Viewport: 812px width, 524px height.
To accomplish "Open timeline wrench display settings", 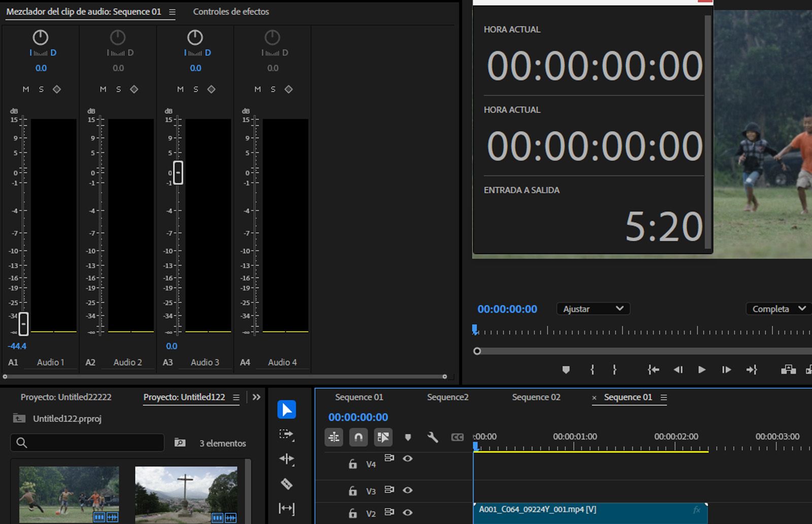I will coord(432,437).
